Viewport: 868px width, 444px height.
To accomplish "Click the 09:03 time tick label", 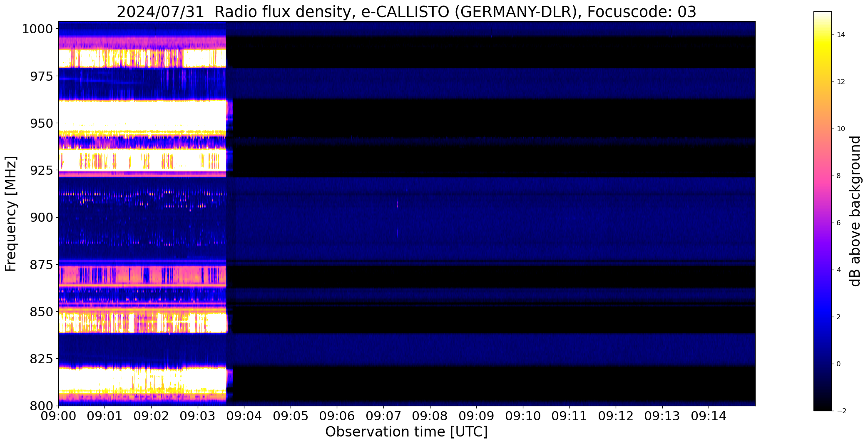I will click(198, 416).
